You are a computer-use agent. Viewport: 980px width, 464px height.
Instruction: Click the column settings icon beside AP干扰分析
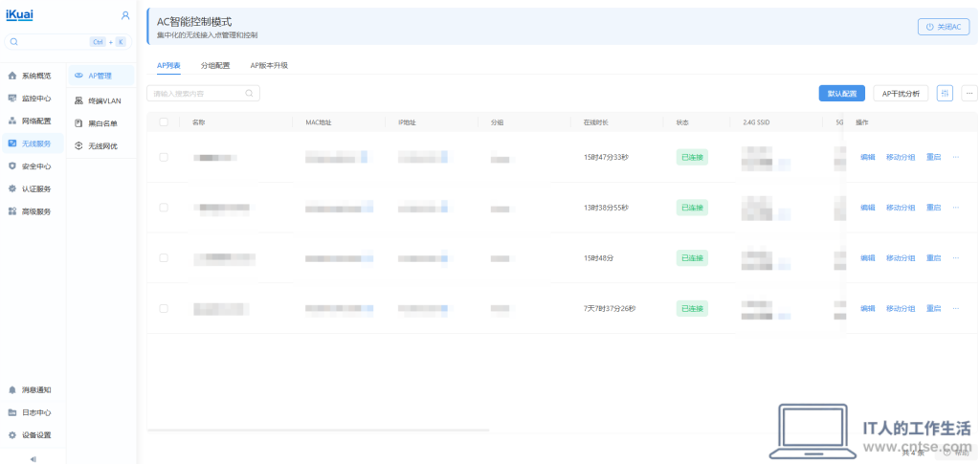coord(945,94)
